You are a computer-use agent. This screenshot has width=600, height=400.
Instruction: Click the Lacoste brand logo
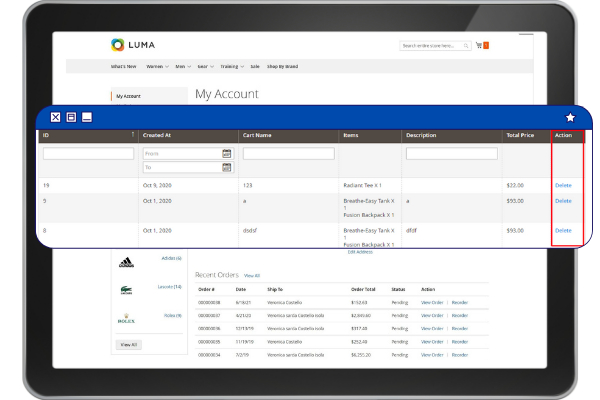[x=127, y=291]
